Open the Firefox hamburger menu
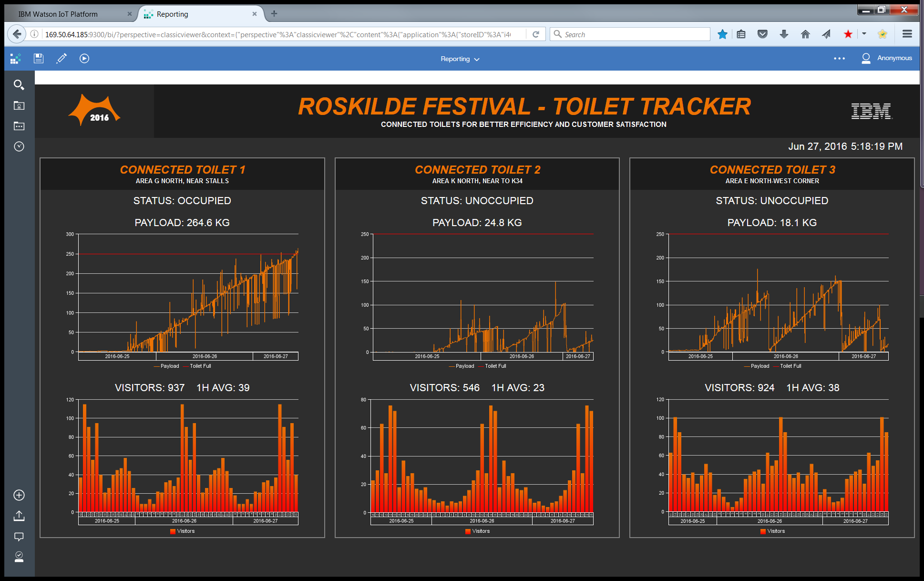This screenshot has height=581, width=924. pos(907,34)
